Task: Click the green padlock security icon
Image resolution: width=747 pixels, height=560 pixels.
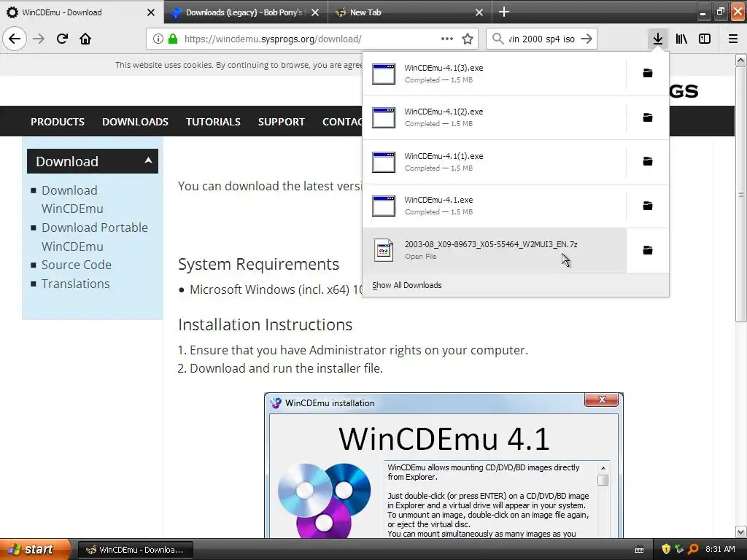Action: point(173,39)
